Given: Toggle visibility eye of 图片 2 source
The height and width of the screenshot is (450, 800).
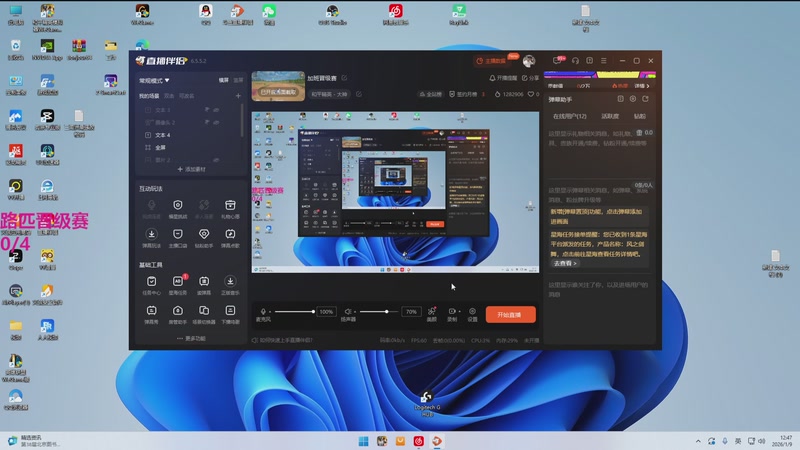Looking at the screenshot, I should tap(217, 160).
